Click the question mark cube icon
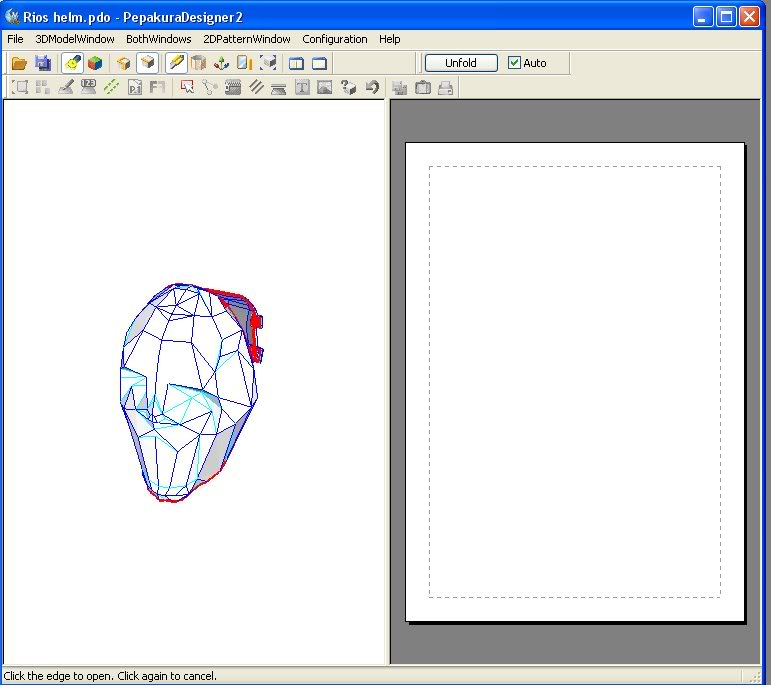 348,88
